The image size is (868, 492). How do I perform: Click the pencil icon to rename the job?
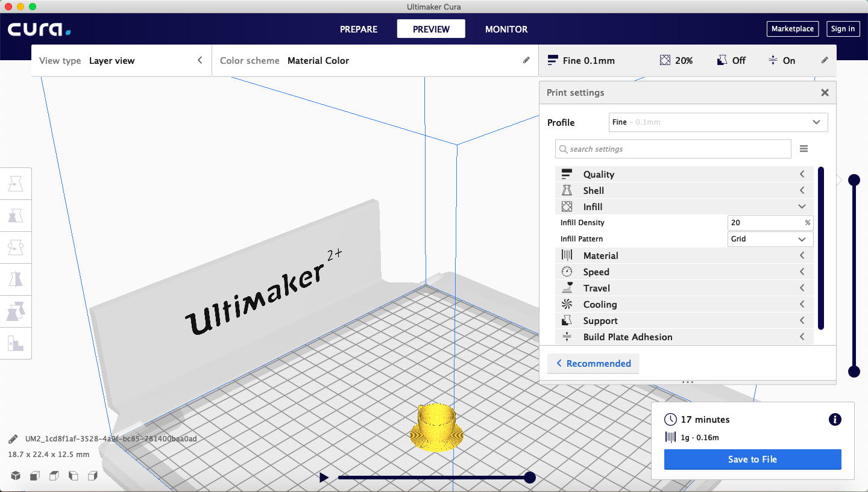[13, 439]
